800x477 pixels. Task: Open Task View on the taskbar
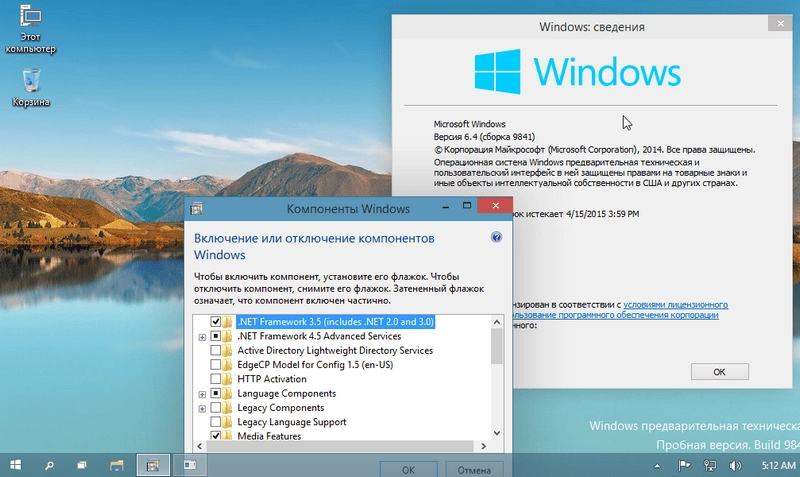click(x=82, y=465)
